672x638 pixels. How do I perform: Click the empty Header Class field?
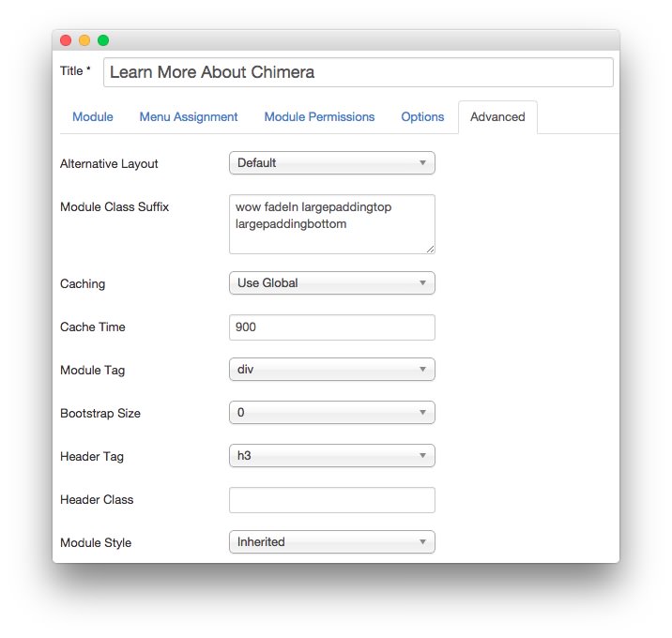click(x=332, y=500)
